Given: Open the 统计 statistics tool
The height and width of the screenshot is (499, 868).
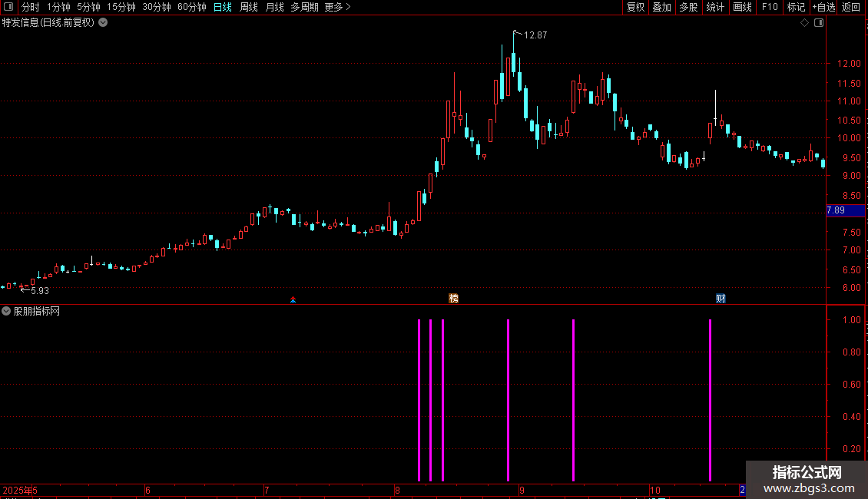Looking at the screenshot, I should tap(715, 7).
